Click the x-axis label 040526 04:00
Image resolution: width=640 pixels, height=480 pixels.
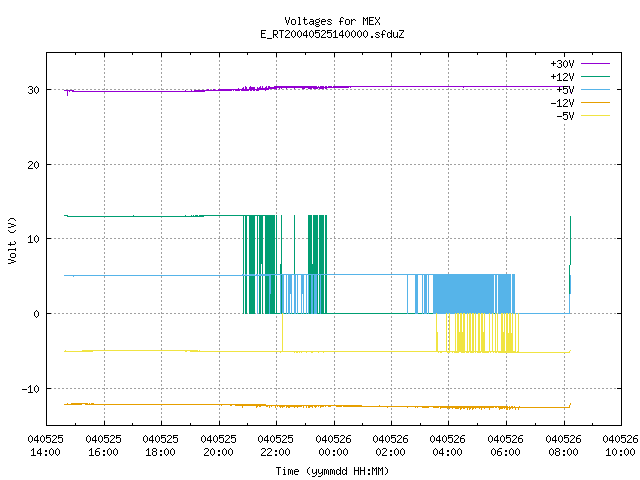[448, 446]
